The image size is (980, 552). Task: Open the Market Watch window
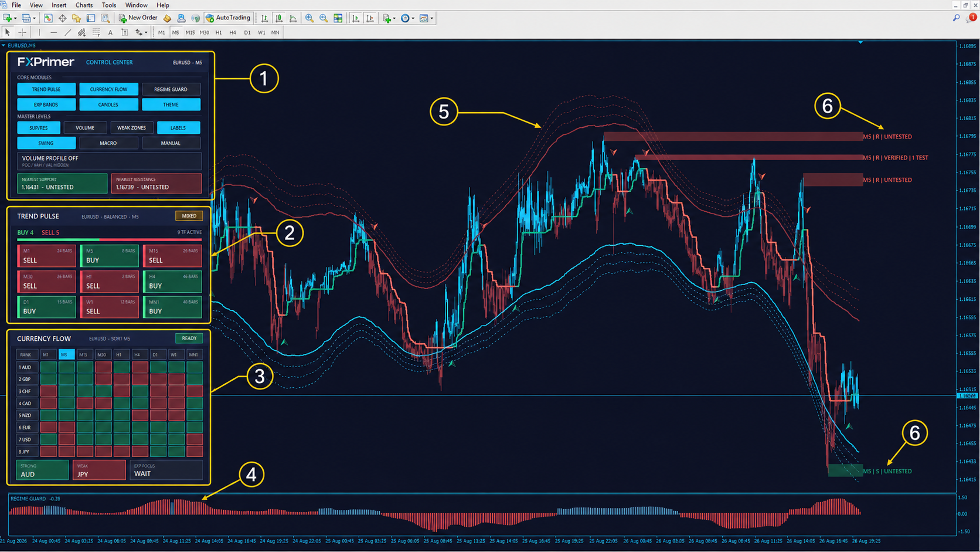[48, 18]
